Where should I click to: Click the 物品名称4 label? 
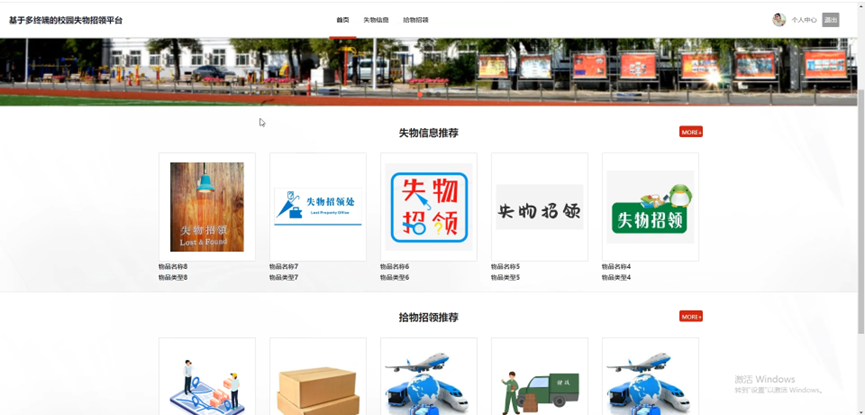point(616,267)
